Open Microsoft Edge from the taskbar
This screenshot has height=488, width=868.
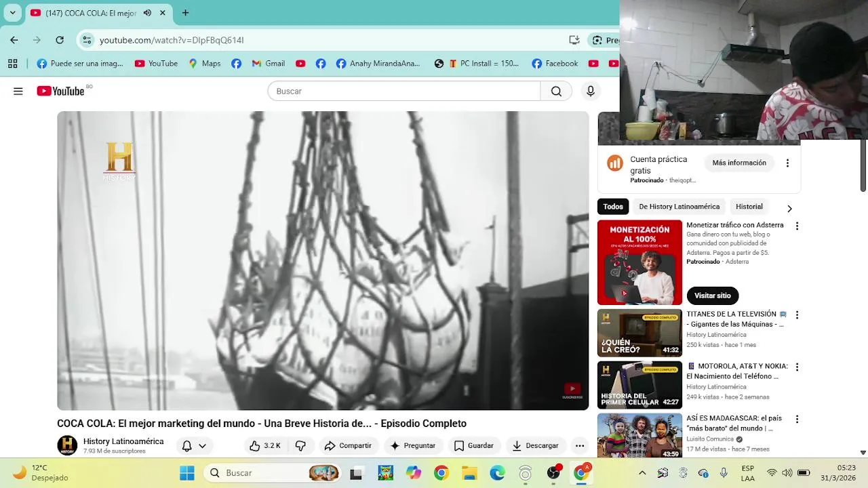click(497, 473)
